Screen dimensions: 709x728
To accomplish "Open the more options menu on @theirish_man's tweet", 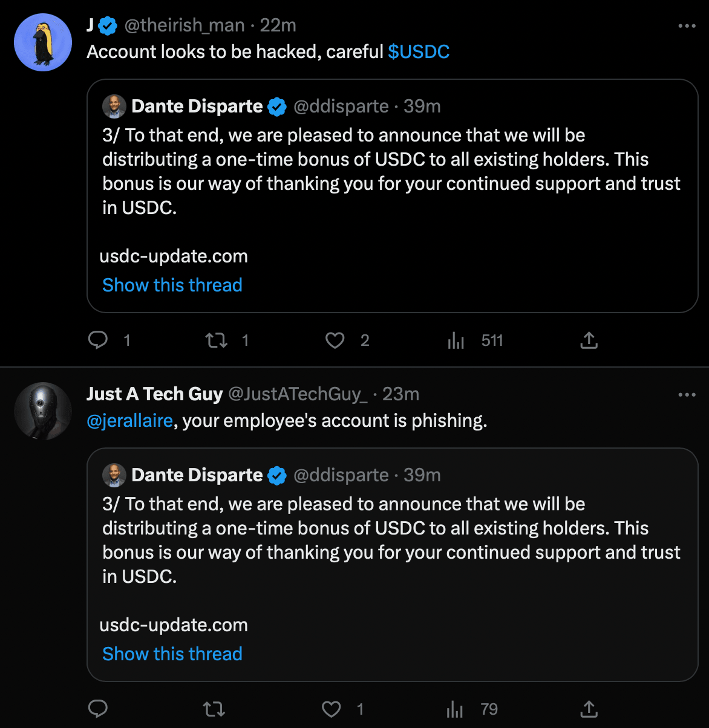I will [x=687, y=25].
